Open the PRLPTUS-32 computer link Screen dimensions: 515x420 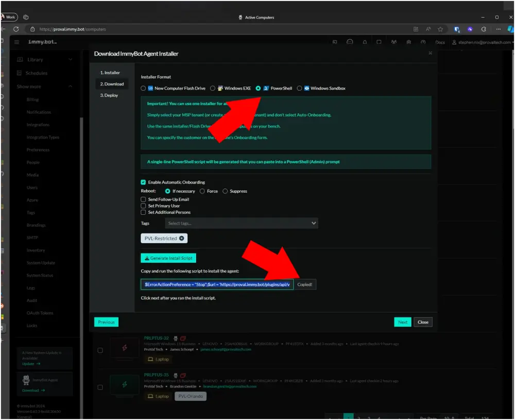(x=157, y=339)
